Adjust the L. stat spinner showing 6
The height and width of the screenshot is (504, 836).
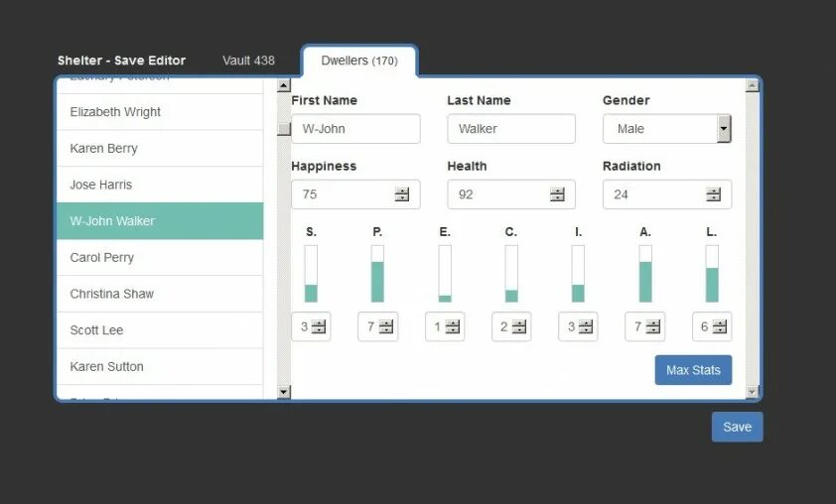tap(719, 326)
